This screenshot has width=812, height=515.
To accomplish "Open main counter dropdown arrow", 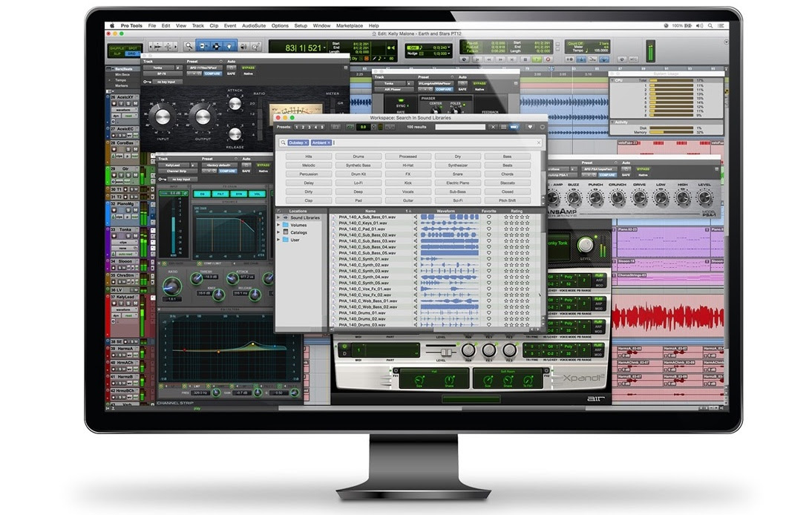I will [324, 47].
